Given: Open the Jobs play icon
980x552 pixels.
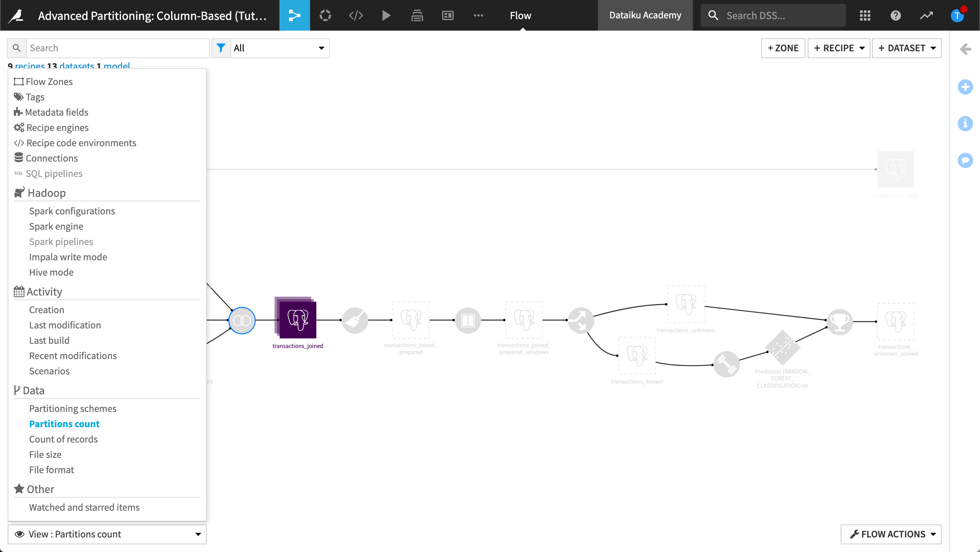Looking at the screenshot, I should pyautogui.click(x=386, y=15).
